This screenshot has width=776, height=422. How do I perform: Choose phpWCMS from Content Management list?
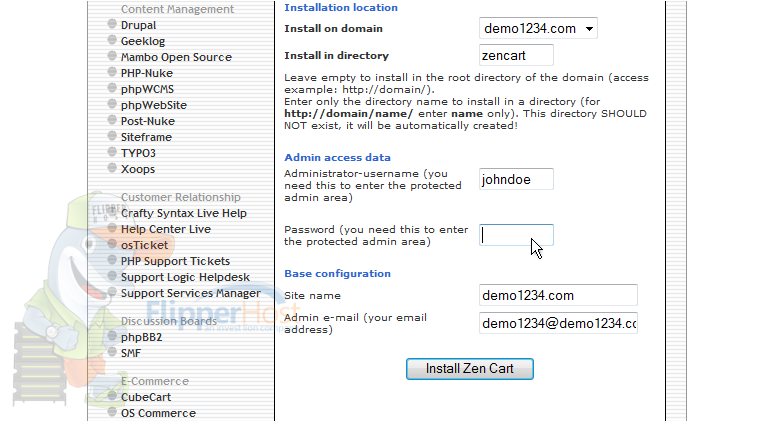pos(147,89)
